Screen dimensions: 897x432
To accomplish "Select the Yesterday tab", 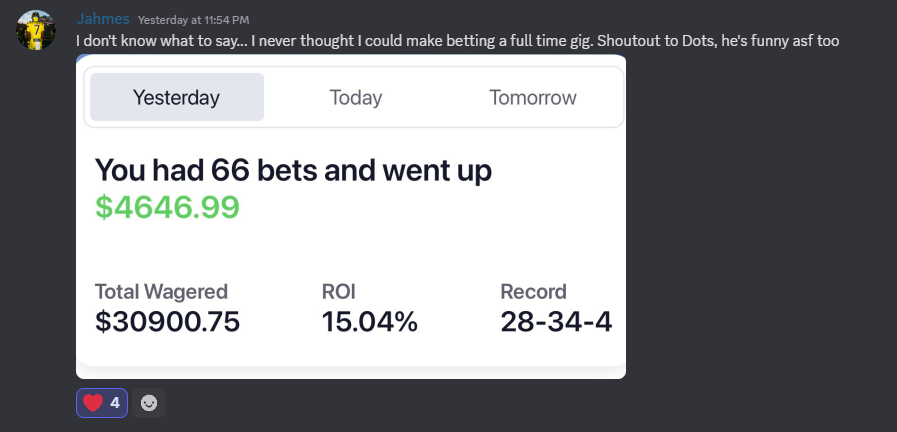I will pyautogui.click(x=177, y=97).
